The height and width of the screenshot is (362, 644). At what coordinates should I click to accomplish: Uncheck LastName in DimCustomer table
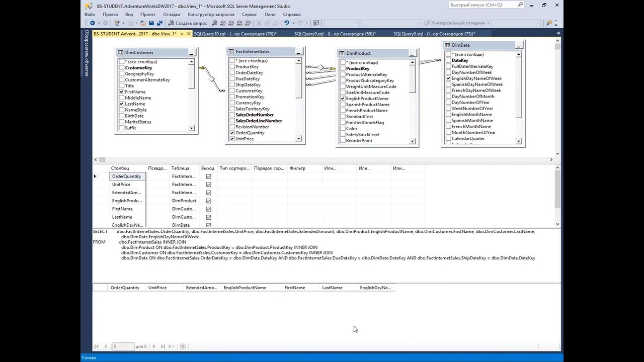coord(122,104)
